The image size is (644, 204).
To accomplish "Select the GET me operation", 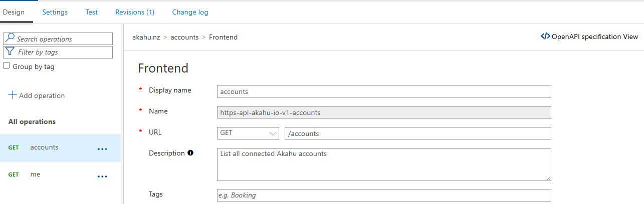I will click(x=60, y=175).
